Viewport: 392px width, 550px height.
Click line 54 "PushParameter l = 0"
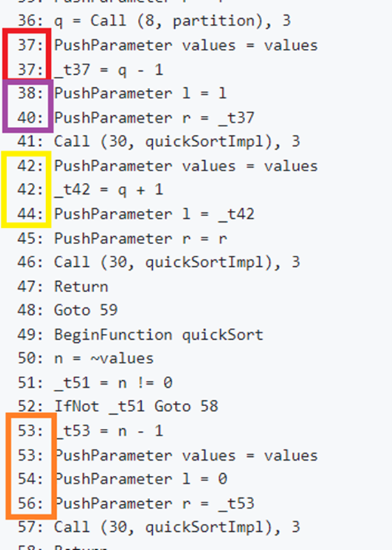pyautogui.click(x=140, y=479)
